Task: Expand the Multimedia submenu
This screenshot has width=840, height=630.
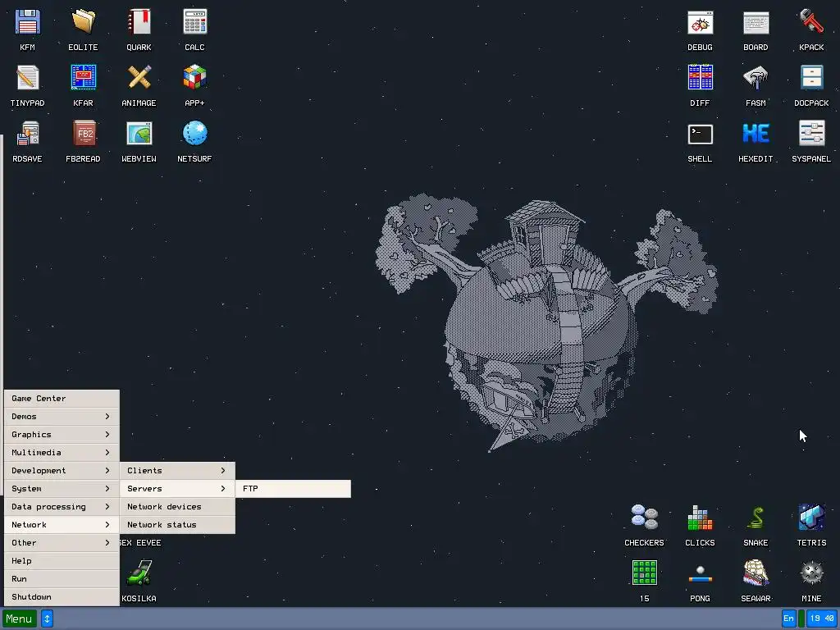Action: tap(62, 453)
